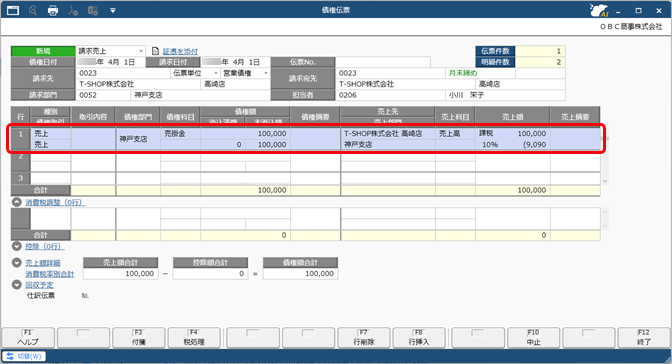
Task: Click the 課税 100,000 売上額 cell
Action: point(513,134)
